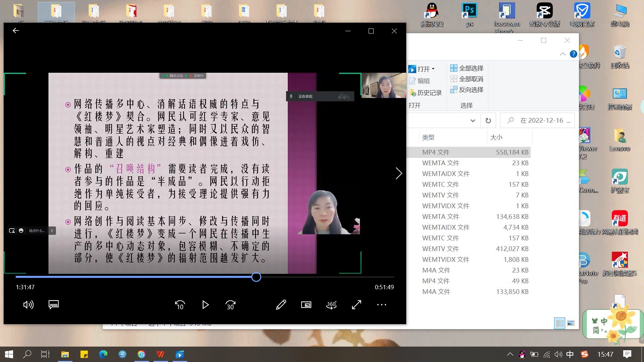Screen dimensions: 644x362
Task: Open subtitles and captions menu
Action: pos(54,305)
